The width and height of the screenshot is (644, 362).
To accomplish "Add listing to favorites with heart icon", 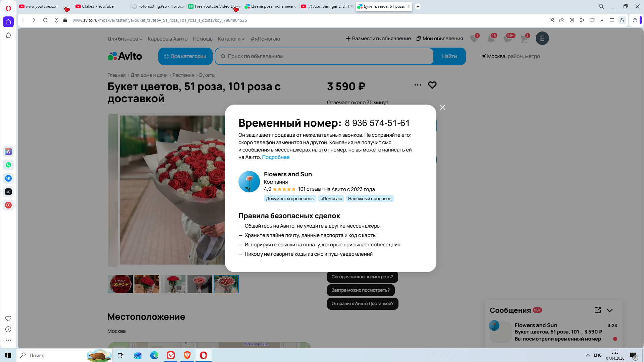I will pos(432,85).
